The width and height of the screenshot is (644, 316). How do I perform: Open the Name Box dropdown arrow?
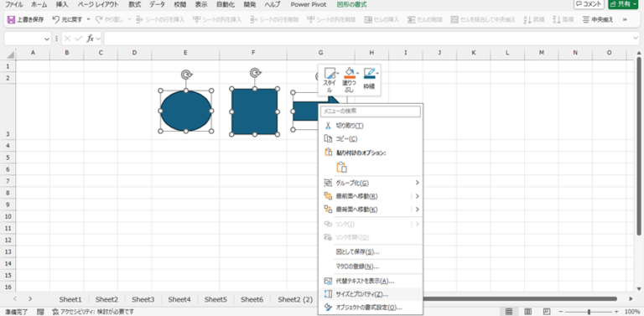tap(46, 39)
